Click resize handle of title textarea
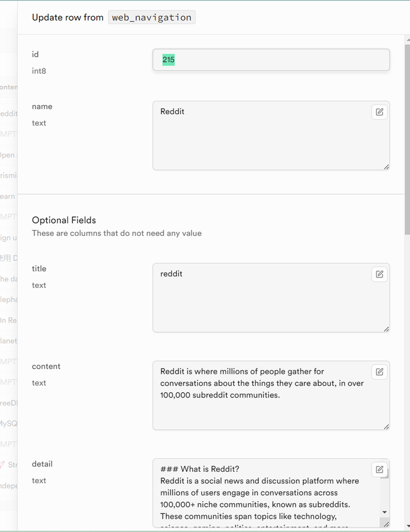The width and height of the screenshot is (410, 532). [x=386, y=329]
